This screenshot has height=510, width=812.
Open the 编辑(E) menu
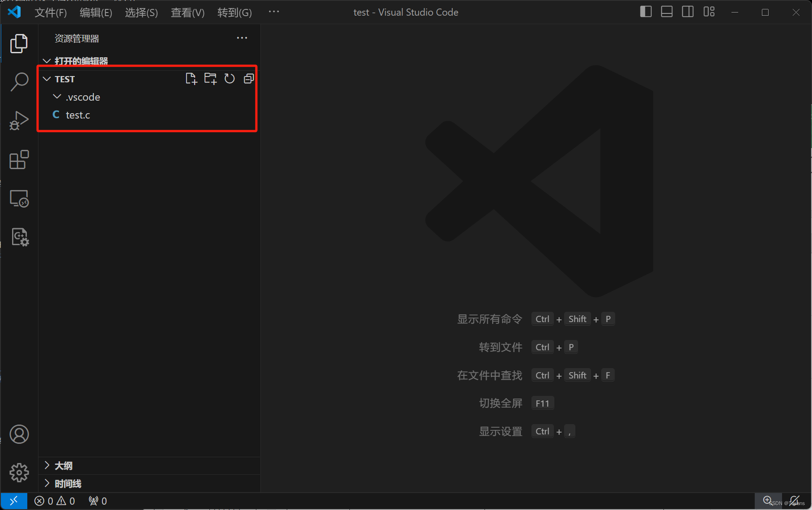[96, 13]
